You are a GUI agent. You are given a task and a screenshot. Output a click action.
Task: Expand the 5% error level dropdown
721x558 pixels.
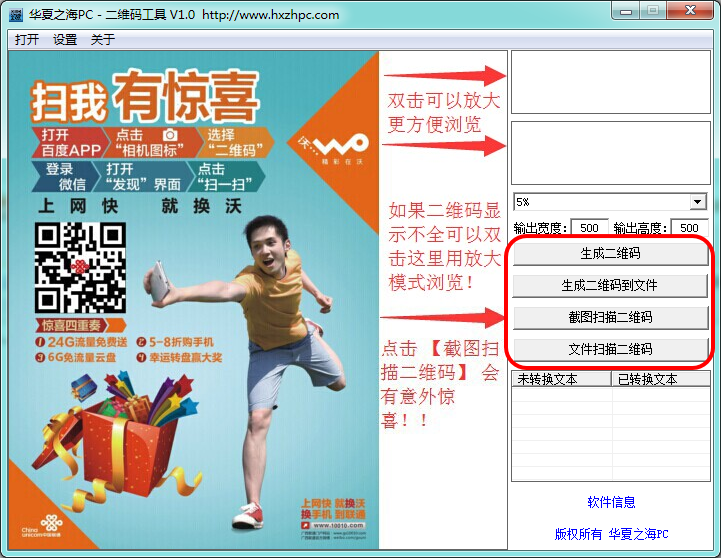point(698,202)
